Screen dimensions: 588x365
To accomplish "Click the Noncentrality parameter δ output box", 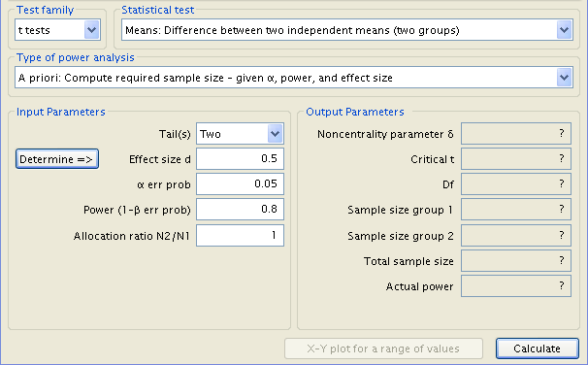I will pos(516,133).
